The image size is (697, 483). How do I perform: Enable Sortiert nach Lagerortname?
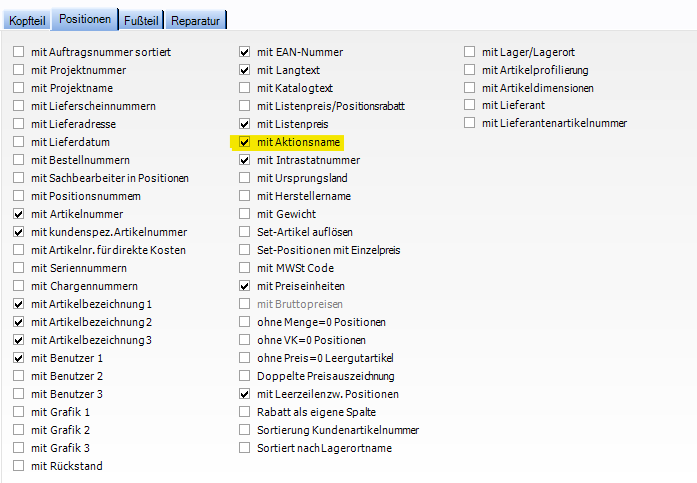tap(245, 448)
